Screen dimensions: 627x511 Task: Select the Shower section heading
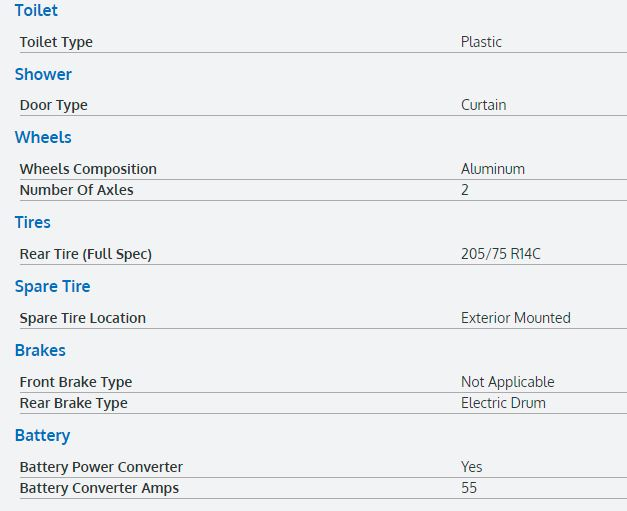coord(43,75)
